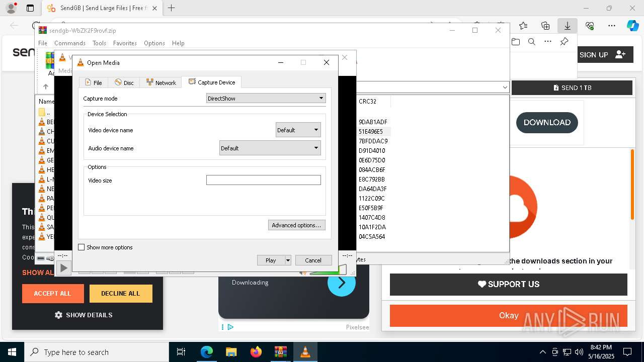Open Firefox from the taskbar
The height and width of the screenshot is (362, 644).
[256, 352]
